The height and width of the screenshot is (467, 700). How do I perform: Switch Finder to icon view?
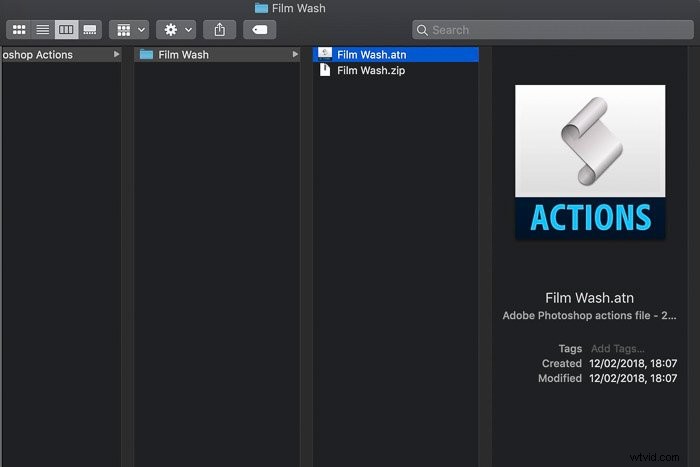(x=19, y=30)
